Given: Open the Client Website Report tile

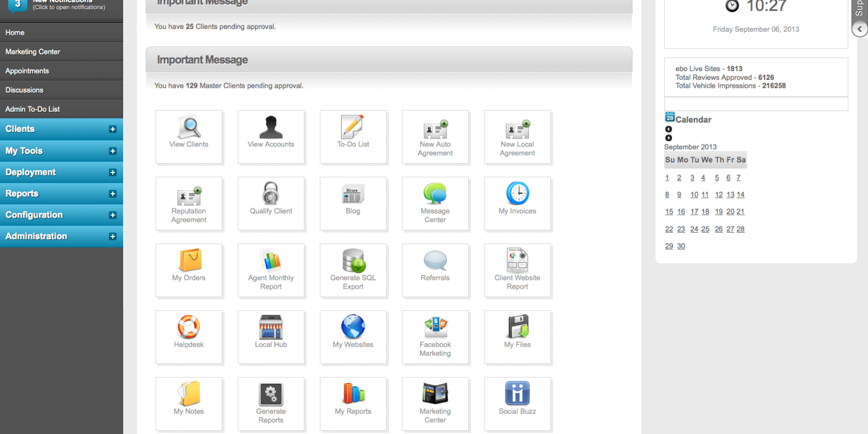Looking at the screenshot, I should (x=517, y=270).
